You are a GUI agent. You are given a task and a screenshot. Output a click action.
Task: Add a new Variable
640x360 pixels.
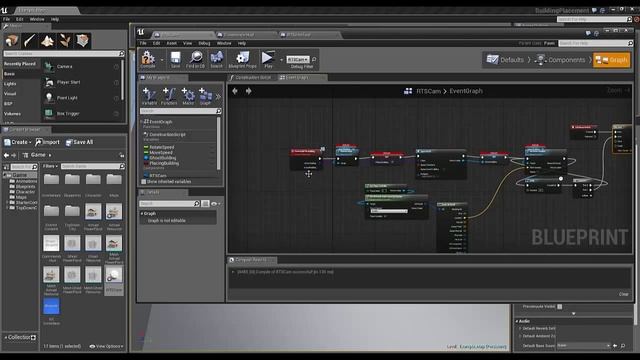click(149, 95)
